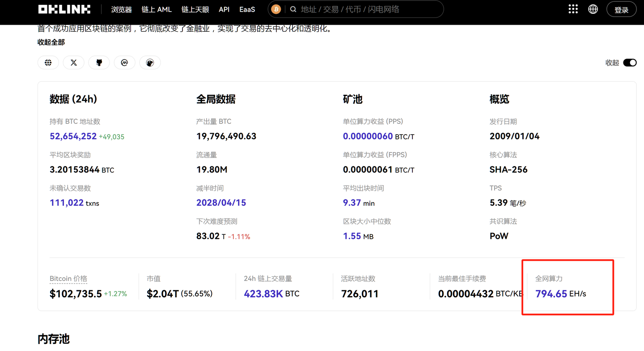Click the 52,654,252 BTC address count link
Viewport: 644px width, 351px height.
pos(73,136)
